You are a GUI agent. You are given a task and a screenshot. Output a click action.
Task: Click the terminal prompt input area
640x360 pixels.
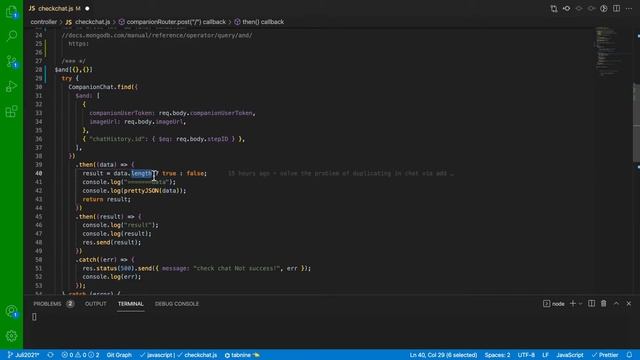click(x=34, y=317)
